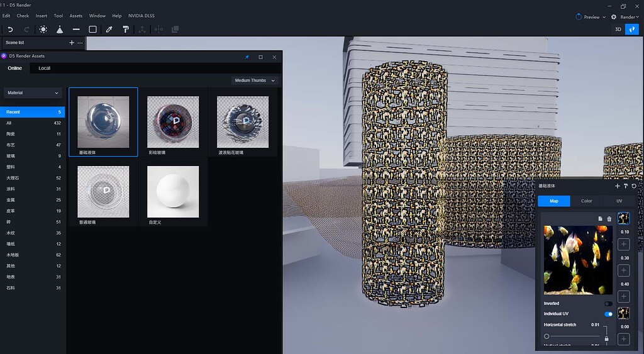Screen dimensions: 644x354
Task: Toggle the Inverted switch
Action: 608,304
